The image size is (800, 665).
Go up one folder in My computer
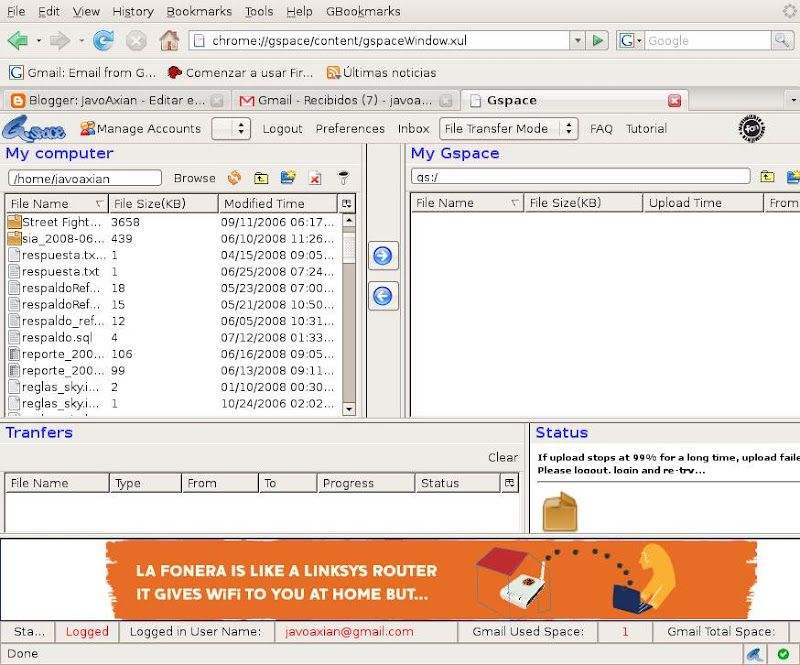click(x=261, y=178)
